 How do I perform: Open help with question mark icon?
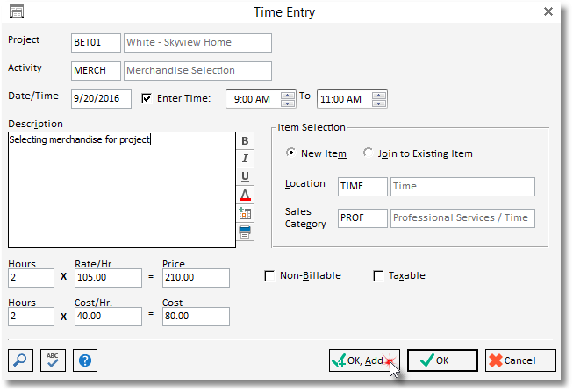pyautogui.click(x=85, y=360)
